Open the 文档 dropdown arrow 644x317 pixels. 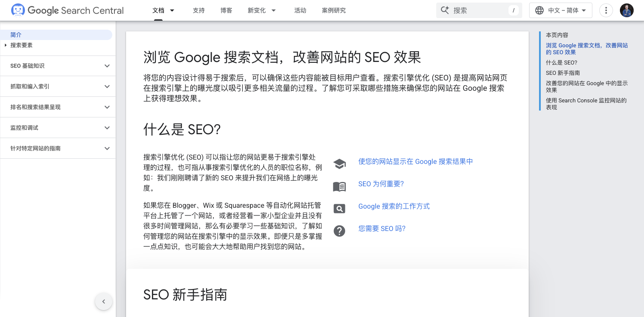point(172,10)
